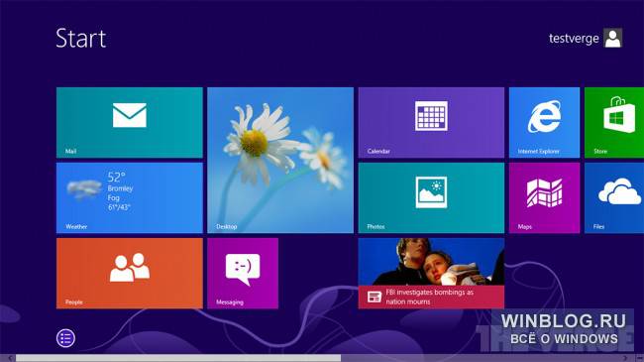The width and height of the screenshot is (644, 362).
Task: Open the Weather tile showing Bromley
Action: pos(130,198)
